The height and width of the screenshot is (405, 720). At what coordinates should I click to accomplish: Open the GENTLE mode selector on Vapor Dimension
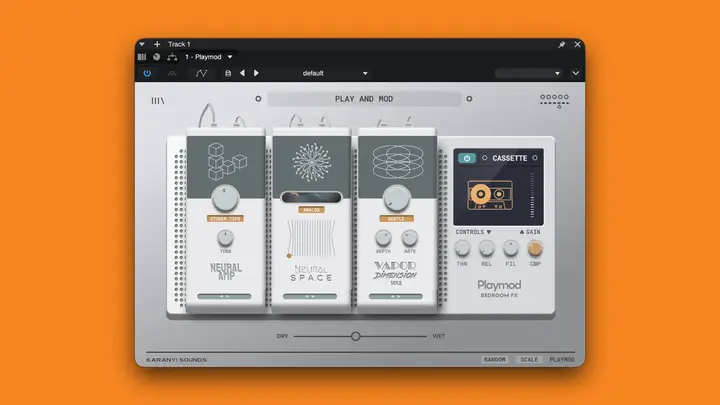pos(396,219)
